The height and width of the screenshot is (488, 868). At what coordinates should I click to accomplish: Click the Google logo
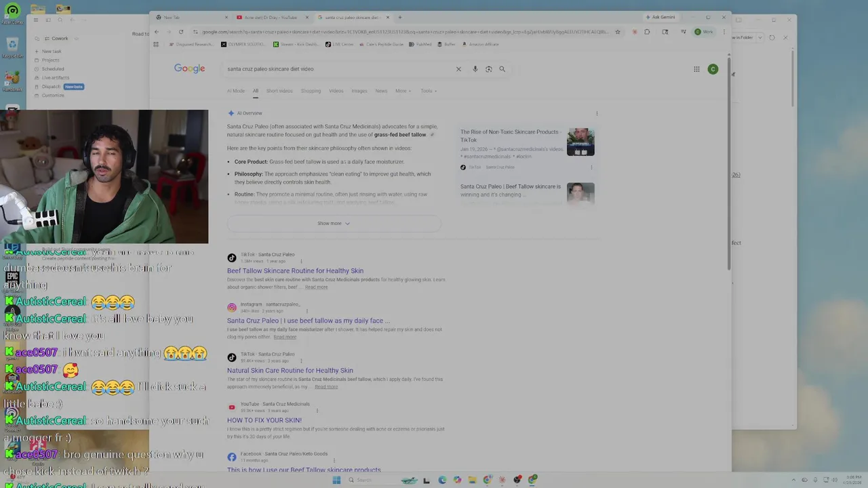(x=189, y=68)
